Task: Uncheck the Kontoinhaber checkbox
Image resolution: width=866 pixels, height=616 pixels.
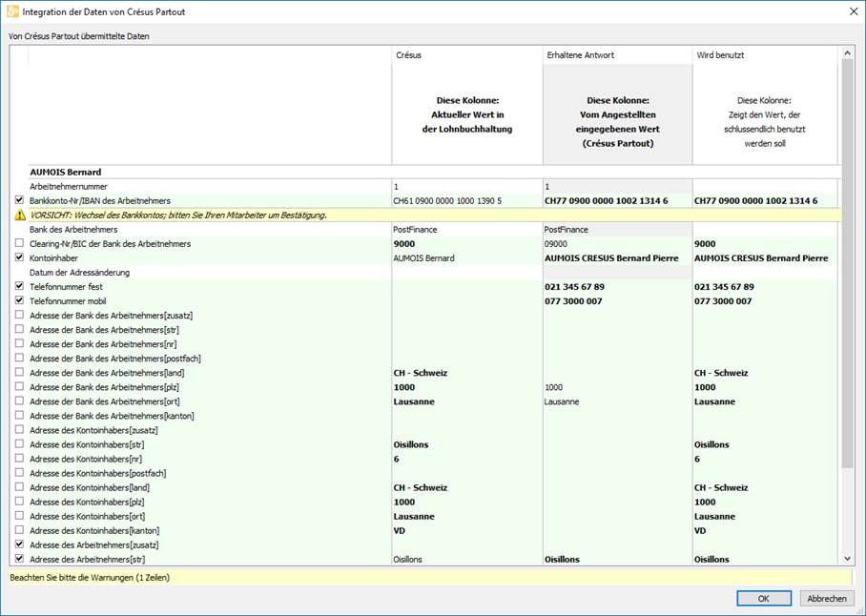Action: click(19, 257)
